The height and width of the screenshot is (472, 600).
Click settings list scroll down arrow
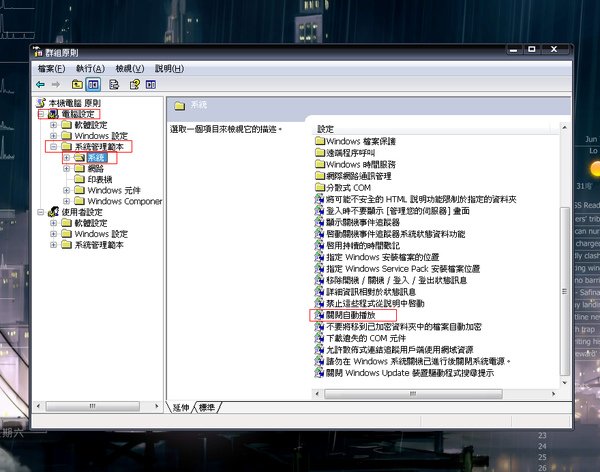564,382
